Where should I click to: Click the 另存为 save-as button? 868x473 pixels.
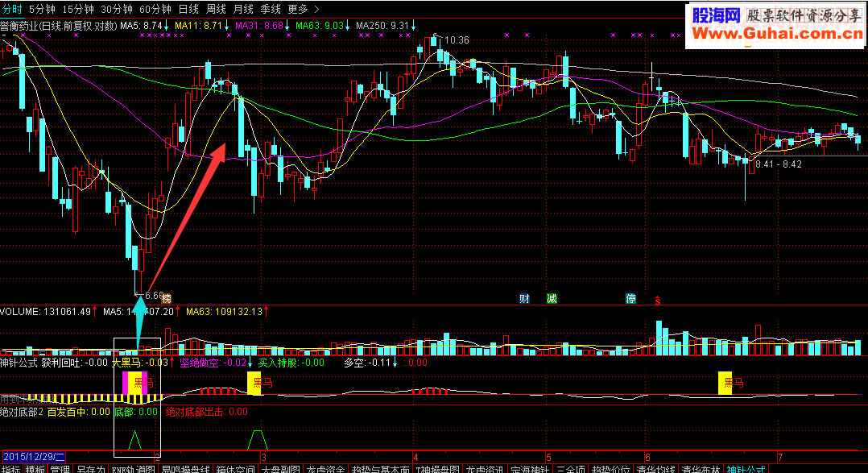click(x=90, y=469)
